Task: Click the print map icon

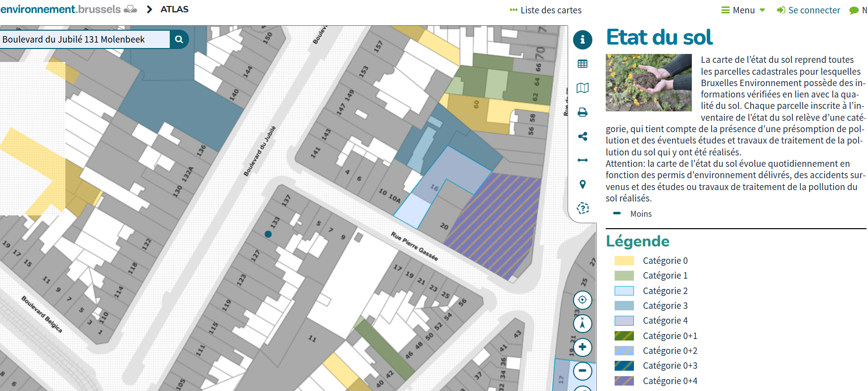Action: click(x=582, y=112)
